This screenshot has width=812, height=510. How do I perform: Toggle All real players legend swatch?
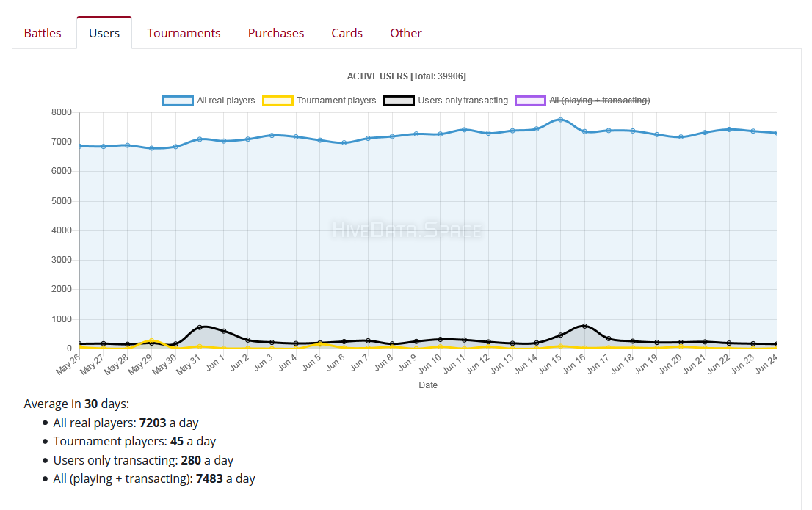click(178, 101)
